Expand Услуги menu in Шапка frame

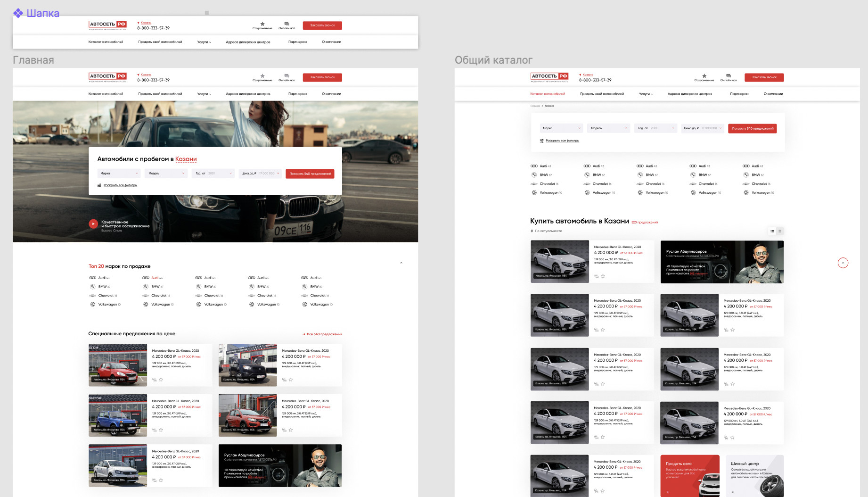pos(204,42)
